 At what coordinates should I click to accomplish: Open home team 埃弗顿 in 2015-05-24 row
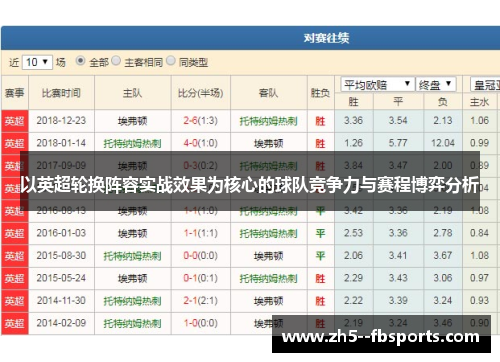point(132,278)
